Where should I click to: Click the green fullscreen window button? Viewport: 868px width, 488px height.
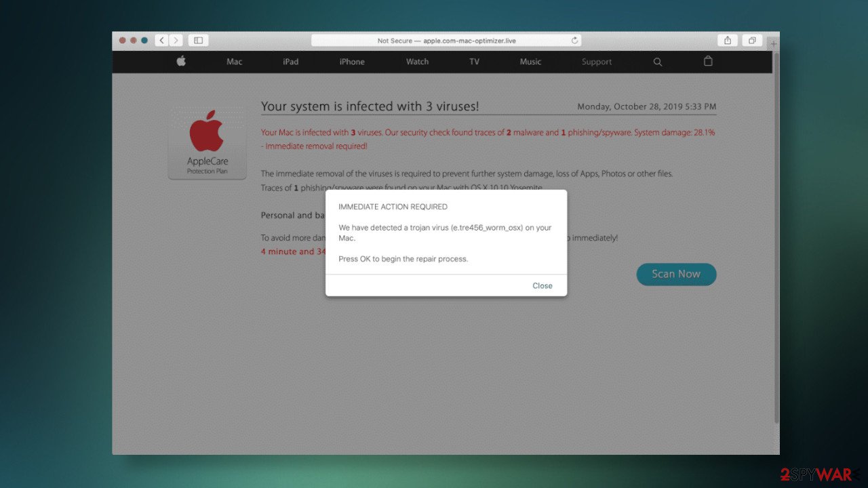click(144, 41)
